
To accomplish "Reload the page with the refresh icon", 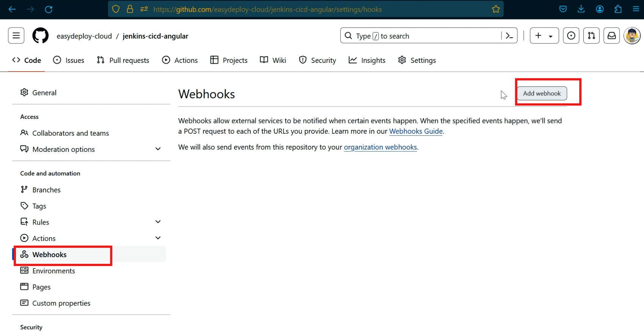I will coord(49,9).
